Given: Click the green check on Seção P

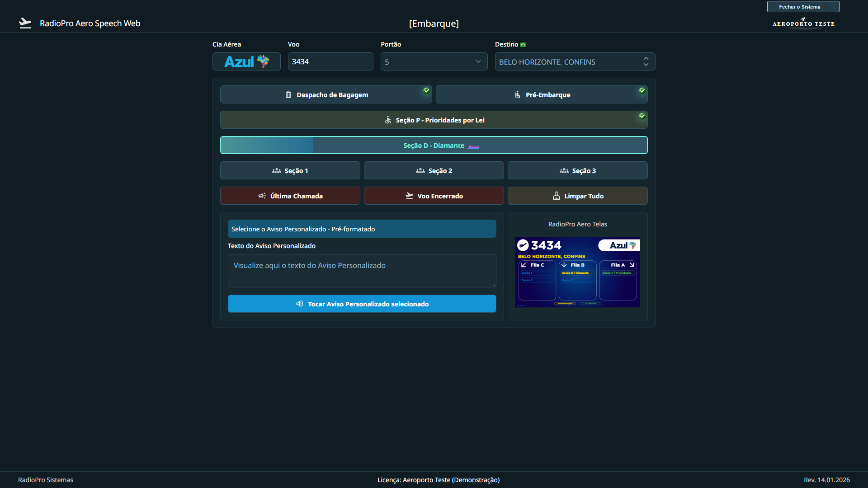Looking at the screenshot, I should coord(642,116).
